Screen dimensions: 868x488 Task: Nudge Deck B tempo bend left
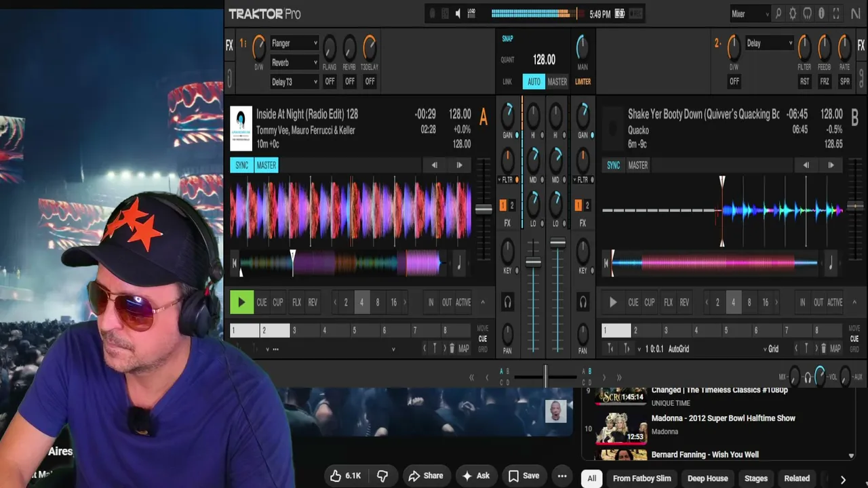click(x=806, y=165)
